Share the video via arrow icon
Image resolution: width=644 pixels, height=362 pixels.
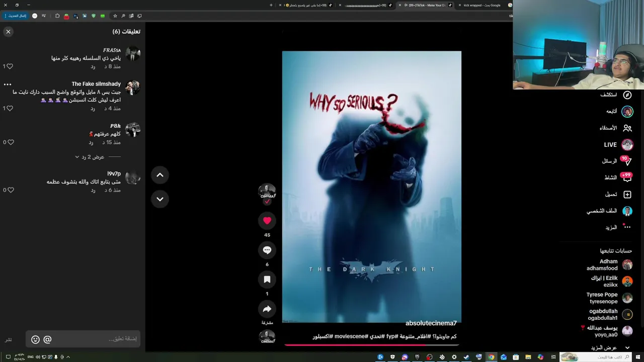pos(267,309)
